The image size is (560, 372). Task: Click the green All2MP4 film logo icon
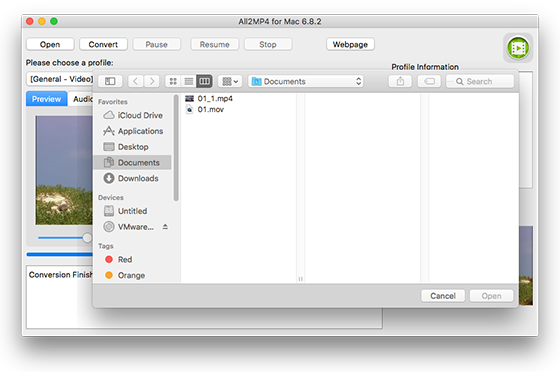(518, 48)
